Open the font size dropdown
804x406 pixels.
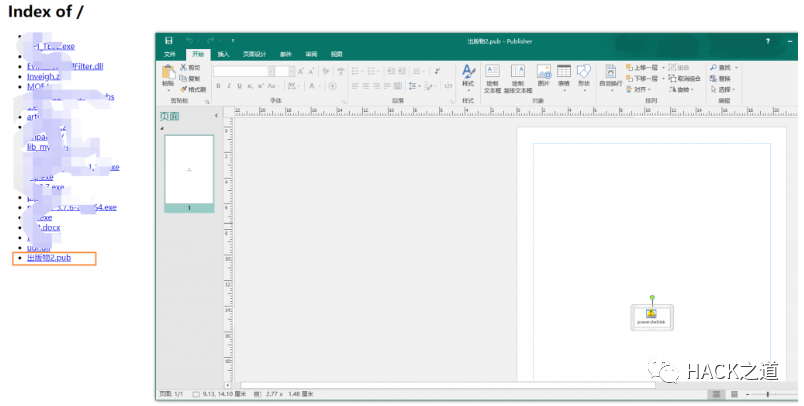291,71
